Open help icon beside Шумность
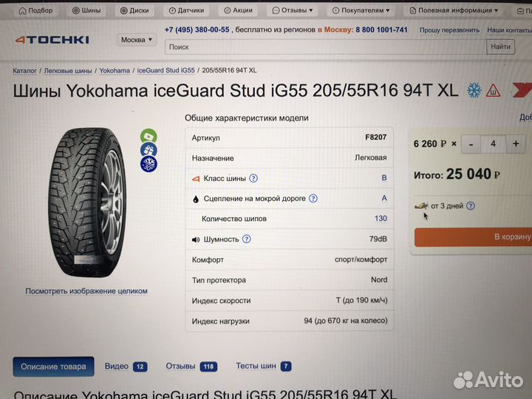The width and height of the screenshot is (532, 399). point(247,239)
